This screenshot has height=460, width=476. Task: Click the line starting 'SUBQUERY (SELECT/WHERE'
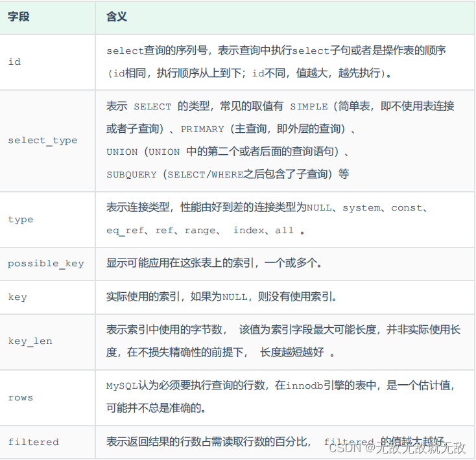point(228,174)
